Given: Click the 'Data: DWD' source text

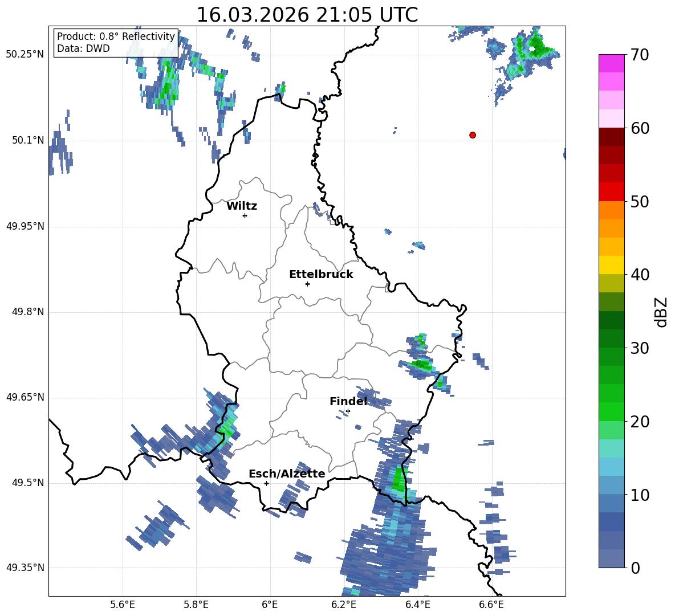Looking at the screenshot, I should click(83, 48).
